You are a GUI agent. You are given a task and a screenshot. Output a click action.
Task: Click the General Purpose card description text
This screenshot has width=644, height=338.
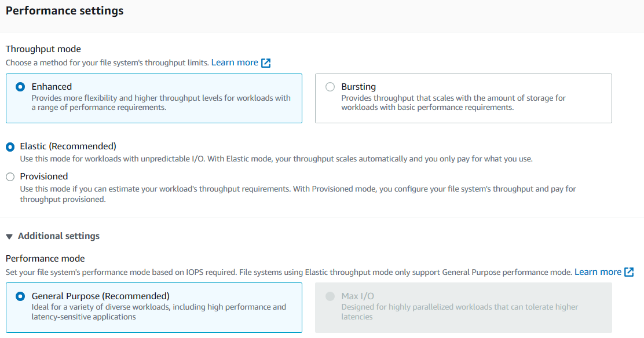coord(159,312)
